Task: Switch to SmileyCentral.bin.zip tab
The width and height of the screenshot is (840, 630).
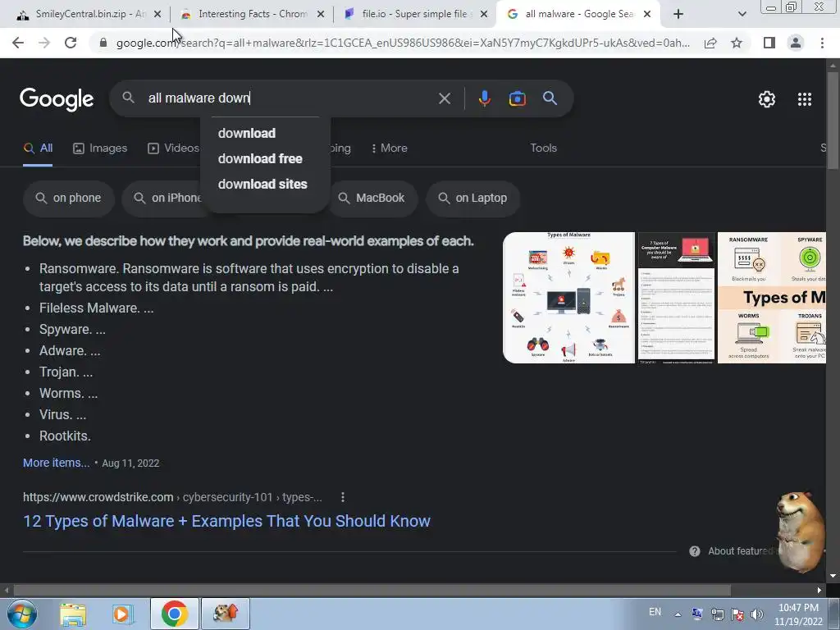Action: click(89, 14)
